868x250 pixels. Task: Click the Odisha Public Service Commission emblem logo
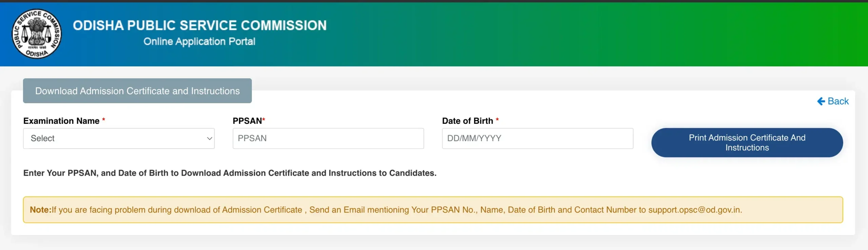[x=37, y=34]
